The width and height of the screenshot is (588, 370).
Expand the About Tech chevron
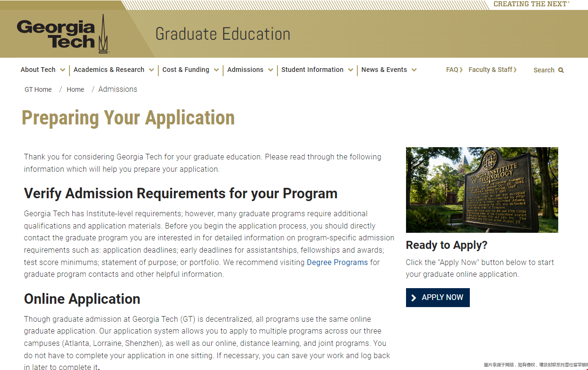[x=62, y=70]
